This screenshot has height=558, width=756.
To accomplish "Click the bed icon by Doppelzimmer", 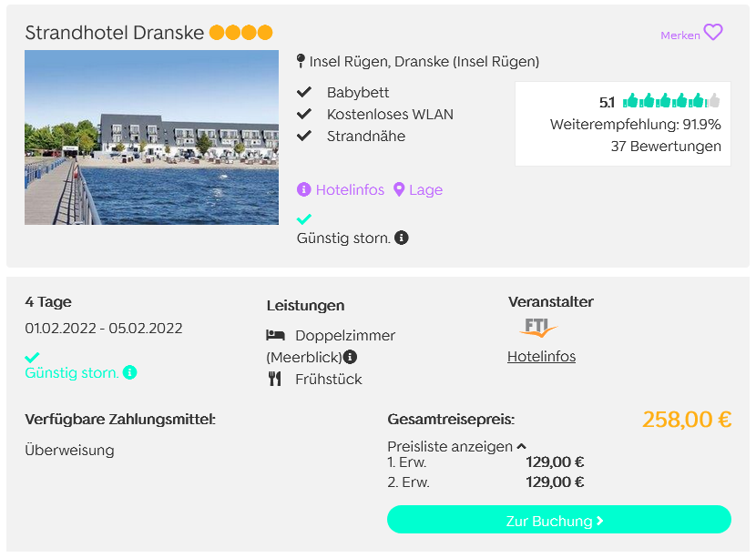I will tap(275, 335).
